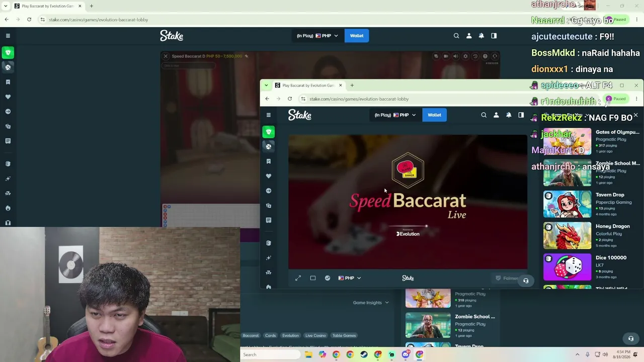
Task: Open the search icon in front Stake window
Action: coord(484,115)
